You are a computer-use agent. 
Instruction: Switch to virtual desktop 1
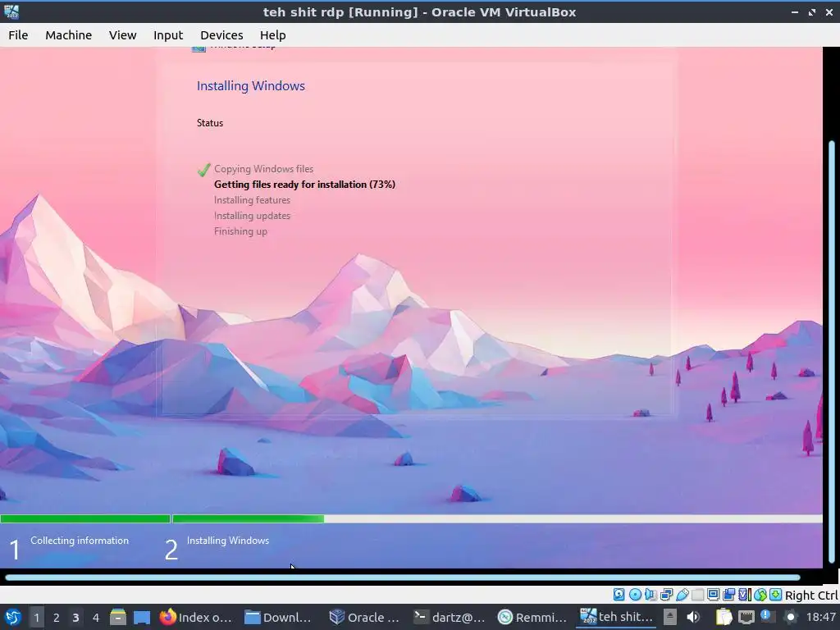coord(36,617)
